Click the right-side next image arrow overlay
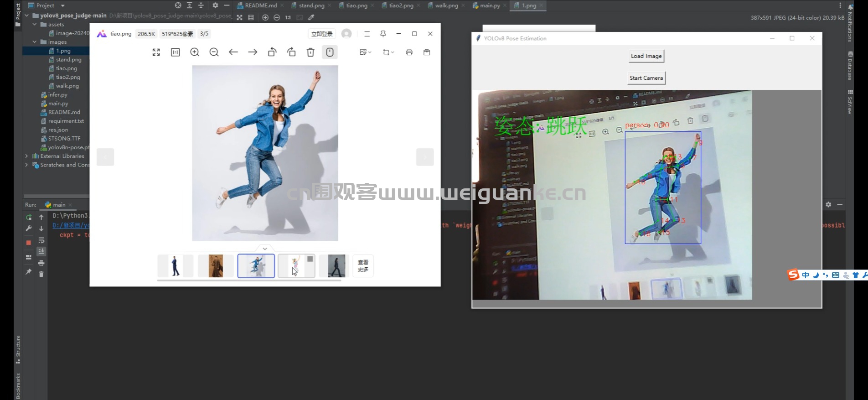The height and width of the screenshot is (400, 868). (x=425, y=157)
